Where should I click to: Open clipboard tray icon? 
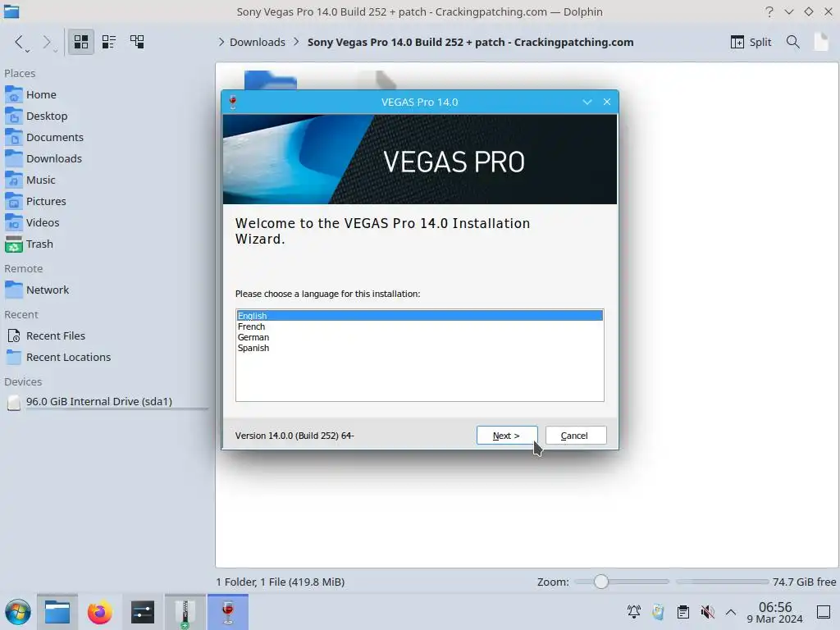(x=683, y=612)
